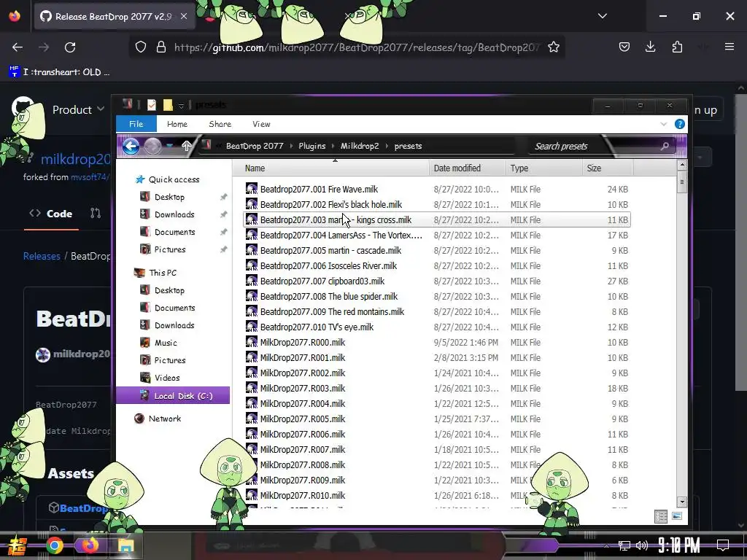
Task: Open Network in navigation pane
Action: click(164, 419)
